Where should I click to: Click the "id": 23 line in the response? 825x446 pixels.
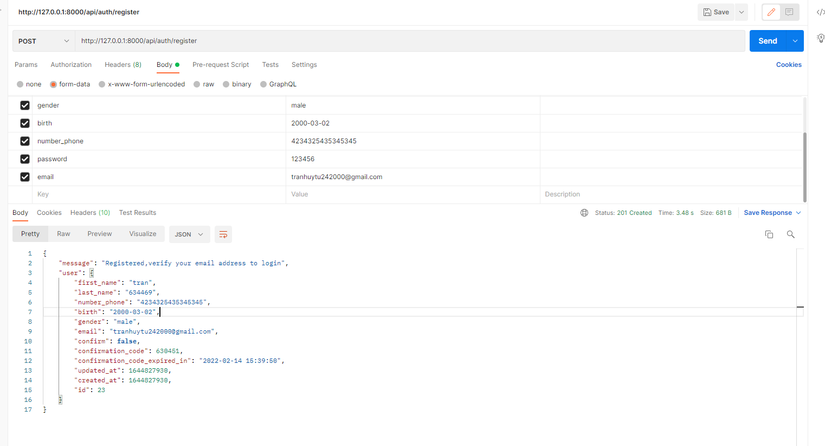click(x=89, y=390)
